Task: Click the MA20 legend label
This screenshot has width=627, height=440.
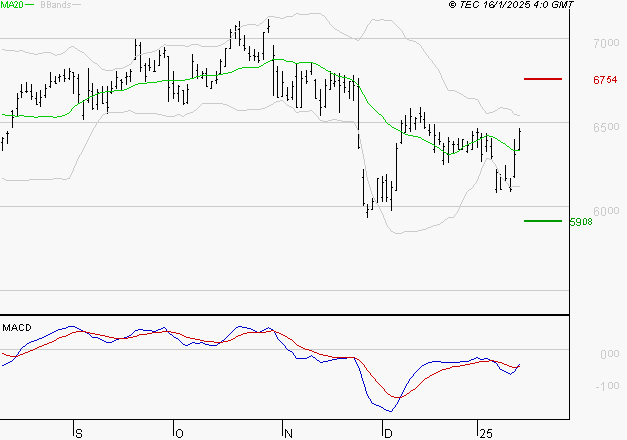Action: point(11,5)
